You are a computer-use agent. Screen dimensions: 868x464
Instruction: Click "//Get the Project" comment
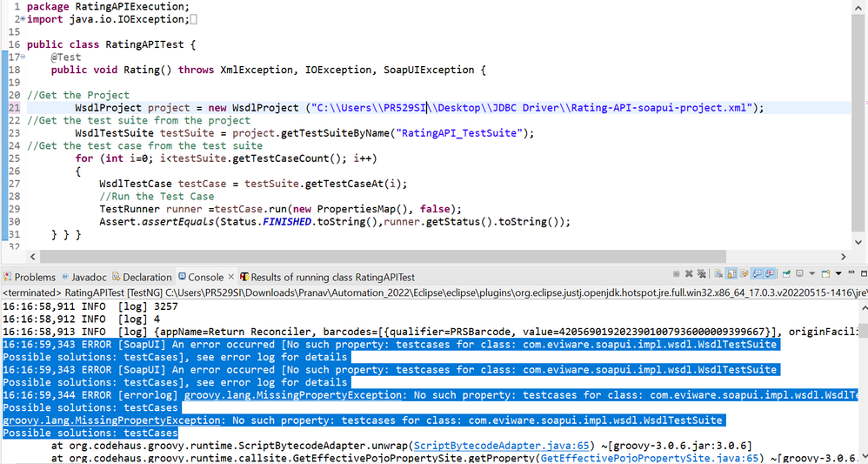(78, 95)
